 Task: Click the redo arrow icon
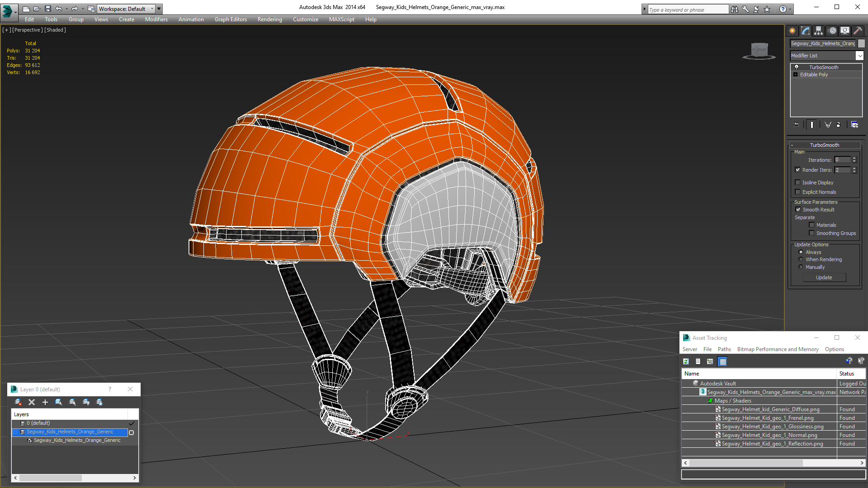click(74, 9)
